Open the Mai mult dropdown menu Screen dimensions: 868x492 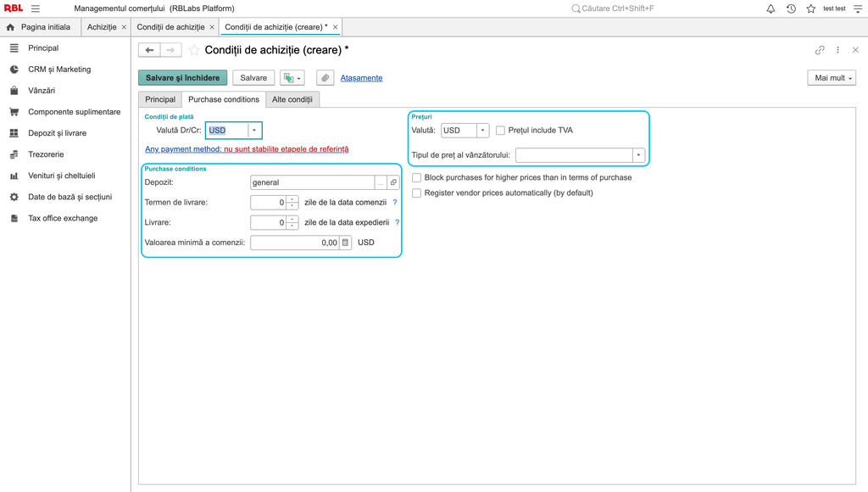[x=832, y=78]
